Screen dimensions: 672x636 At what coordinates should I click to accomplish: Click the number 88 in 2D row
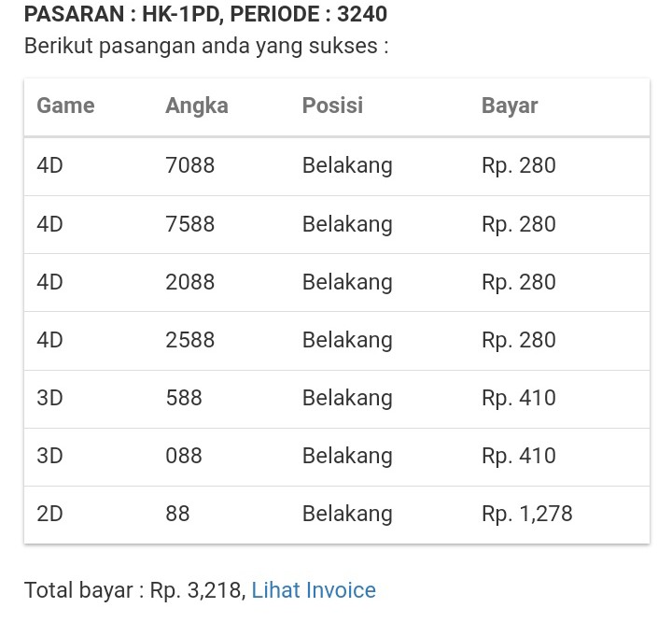click(177, 514)
